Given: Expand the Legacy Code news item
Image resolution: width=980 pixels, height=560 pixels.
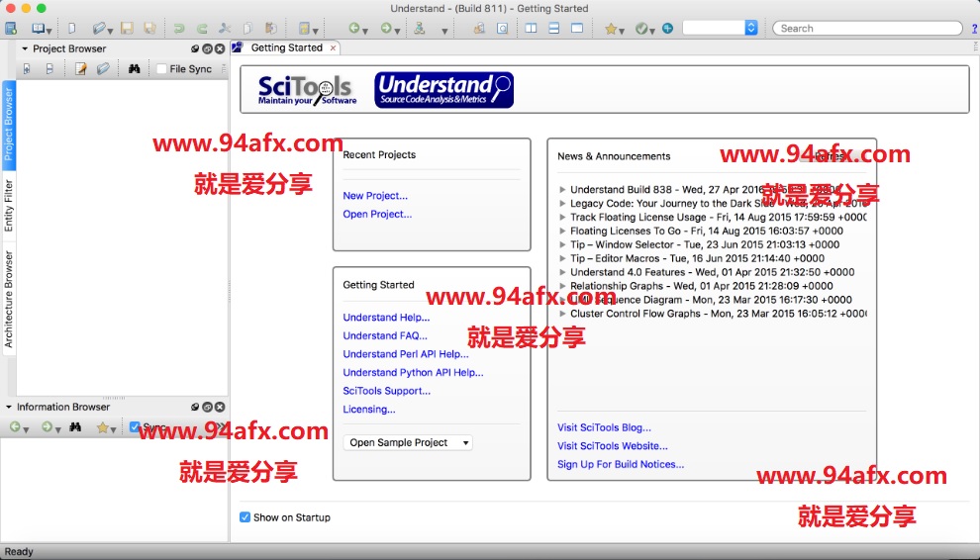Looking at the screenshot, I should (562, 203).
